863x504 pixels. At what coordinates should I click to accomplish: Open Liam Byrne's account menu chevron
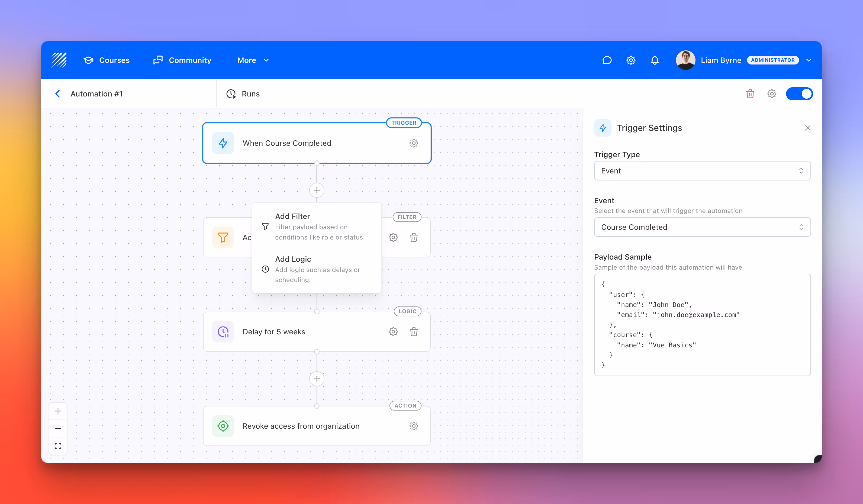[809, 60]
